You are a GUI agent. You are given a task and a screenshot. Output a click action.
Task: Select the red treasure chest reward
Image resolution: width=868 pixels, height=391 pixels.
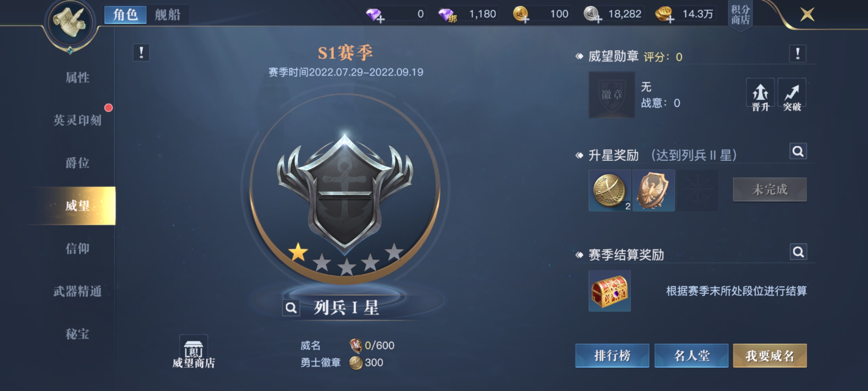click(x=610, y=291)
